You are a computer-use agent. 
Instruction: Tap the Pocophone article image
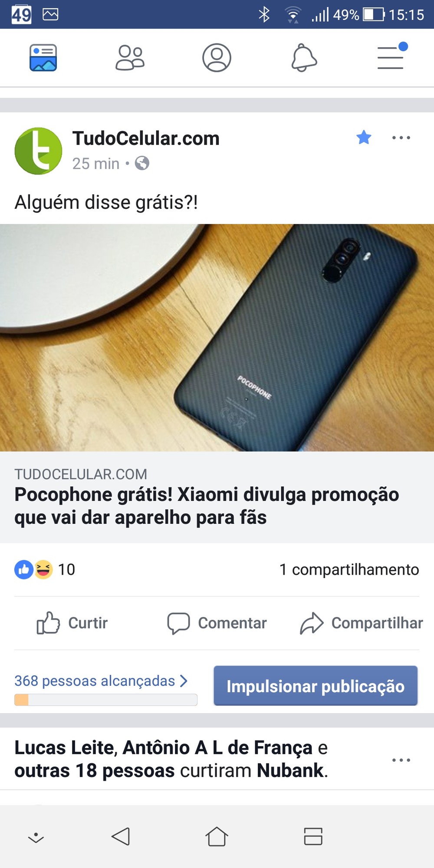pyautogui.click(x=217, y=338)
